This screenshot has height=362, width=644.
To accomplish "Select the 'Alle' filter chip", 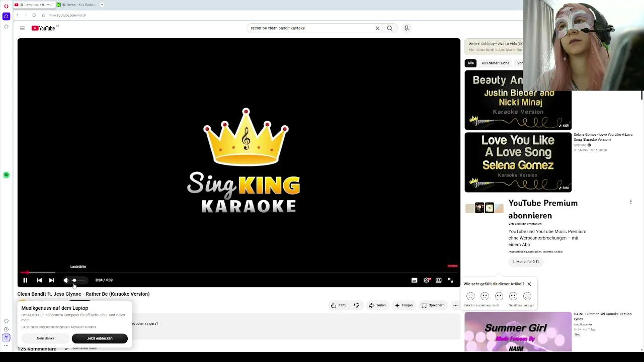I will tap(470, 63).
